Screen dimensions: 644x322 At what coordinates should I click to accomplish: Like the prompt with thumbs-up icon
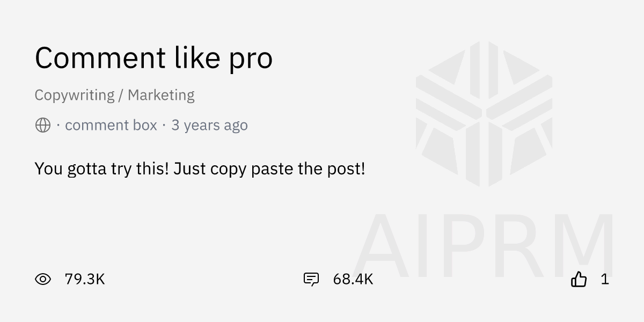(x=579, y=279)
